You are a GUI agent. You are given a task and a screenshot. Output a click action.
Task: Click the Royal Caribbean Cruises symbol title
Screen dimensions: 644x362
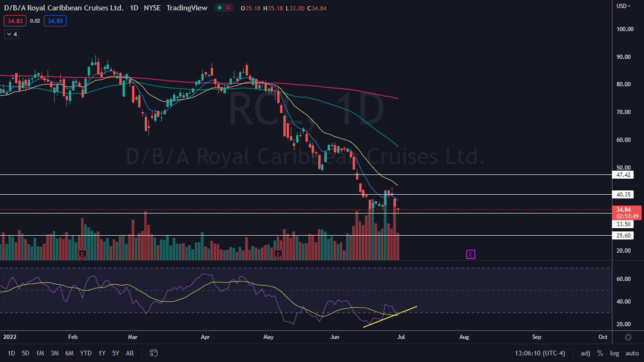point(64,8)
